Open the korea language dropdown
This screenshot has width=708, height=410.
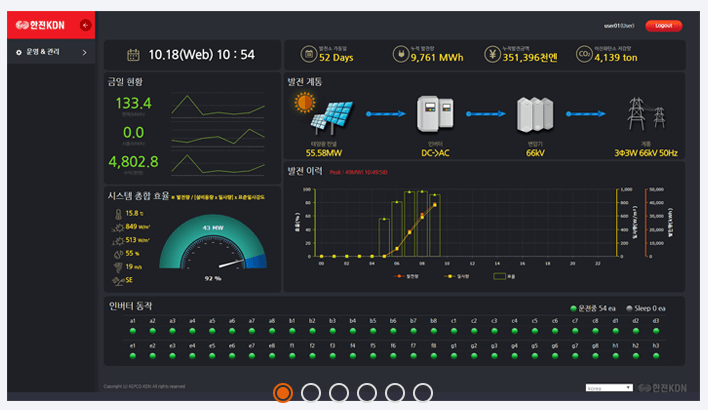(609, 388)
